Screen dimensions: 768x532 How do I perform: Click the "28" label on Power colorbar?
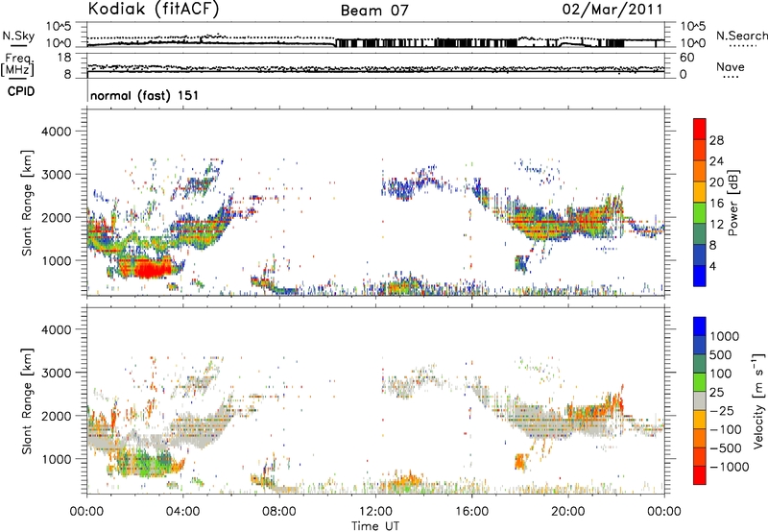(716, 140)
